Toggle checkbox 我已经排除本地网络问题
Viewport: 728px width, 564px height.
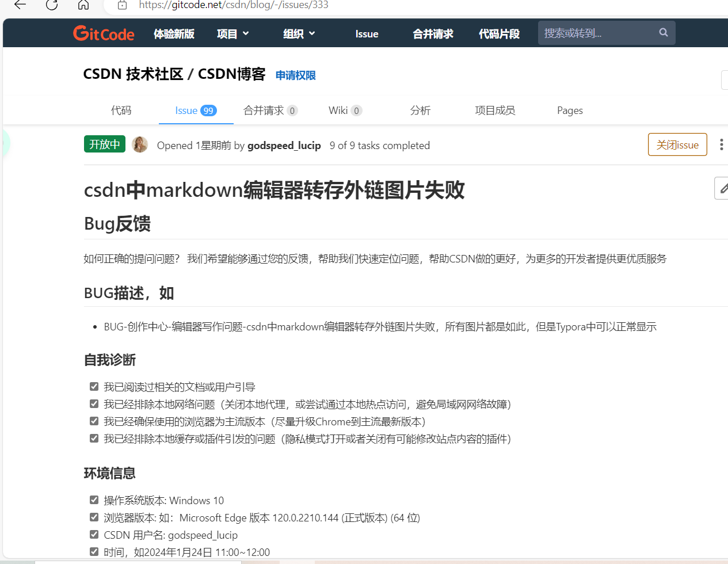pyautogui.click(x=94, y=403)
